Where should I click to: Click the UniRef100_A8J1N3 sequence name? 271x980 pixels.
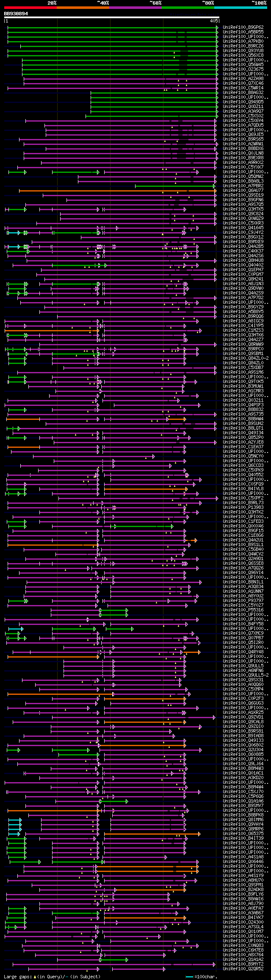(x=243, y=283)
